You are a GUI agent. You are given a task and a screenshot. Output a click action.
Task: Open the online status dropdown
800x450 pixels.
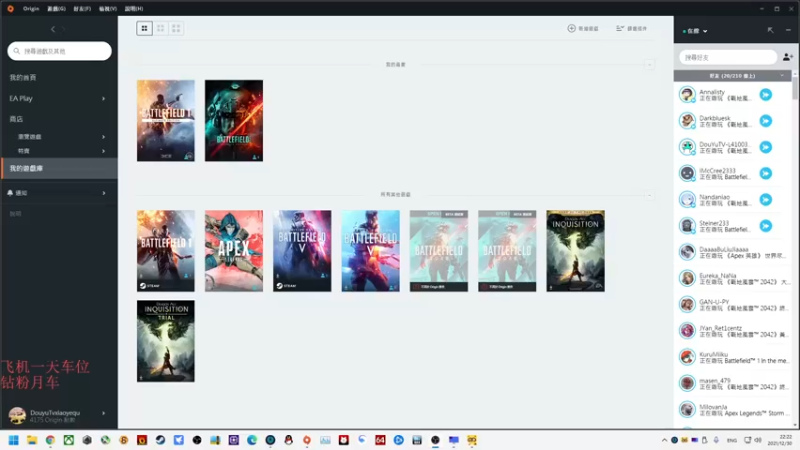coord(695,31)
